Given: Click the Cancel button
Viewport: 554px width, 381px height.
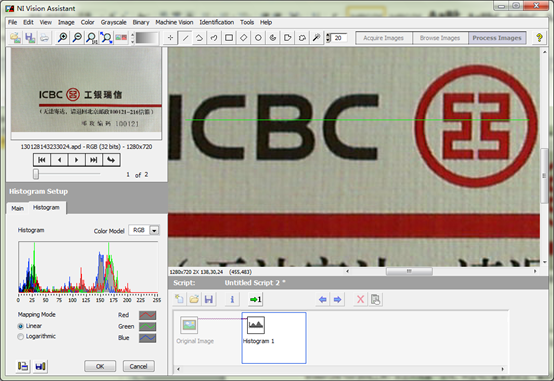Looking at the screenshot, I should click(x=138, y=366).
